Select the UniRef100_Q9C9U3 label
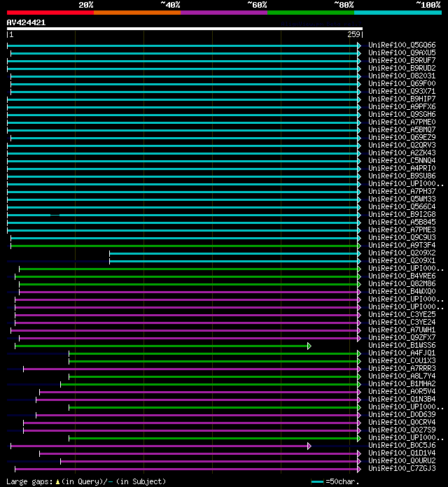 (x=402, y=238)
